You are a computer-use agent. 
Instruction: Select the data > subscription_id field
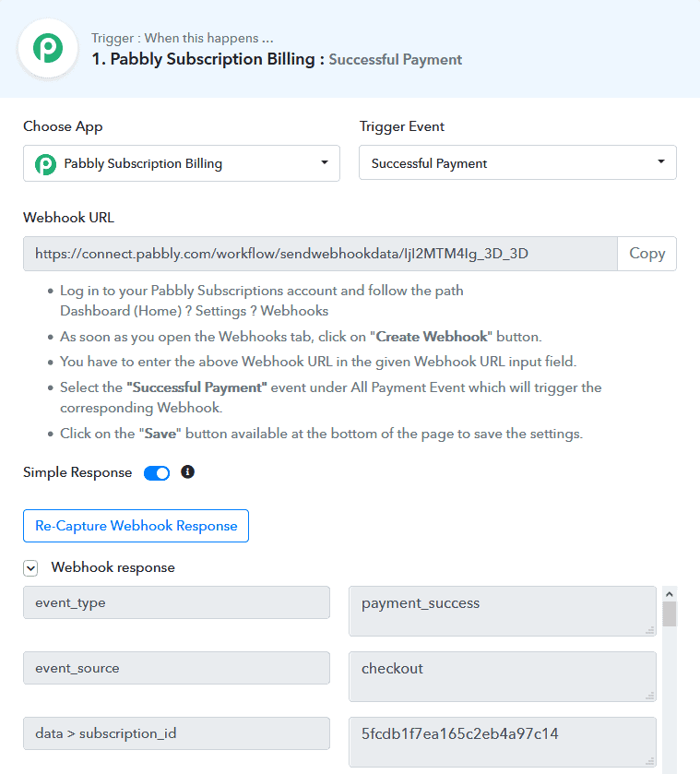[x=176, y=733]
